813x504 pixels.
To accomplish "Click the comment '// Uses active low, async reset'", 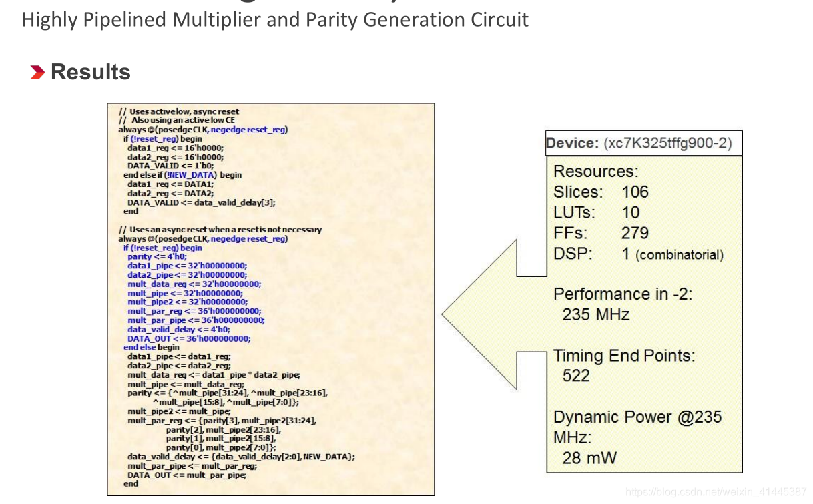I will pyautogui.click(x=179, y=111).
